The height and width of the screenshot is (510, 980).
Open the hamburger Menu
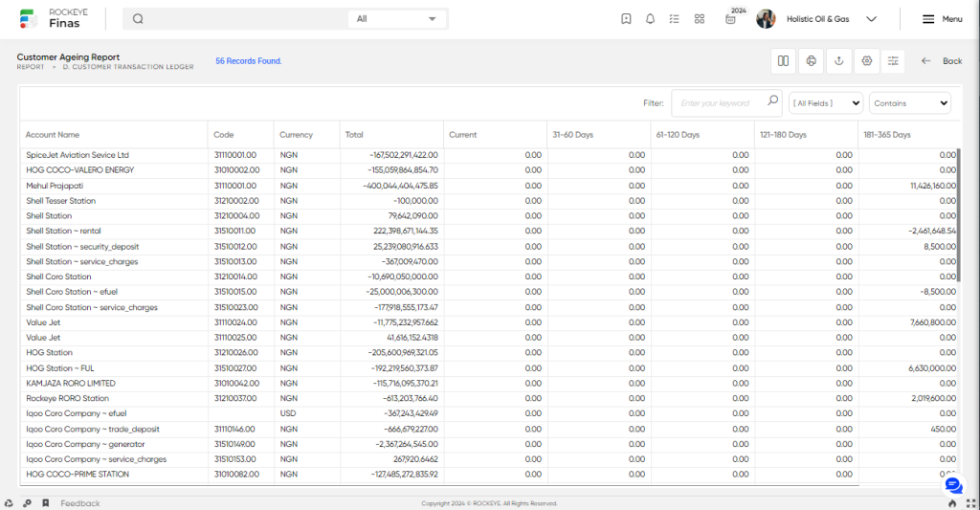click(942, 19)
